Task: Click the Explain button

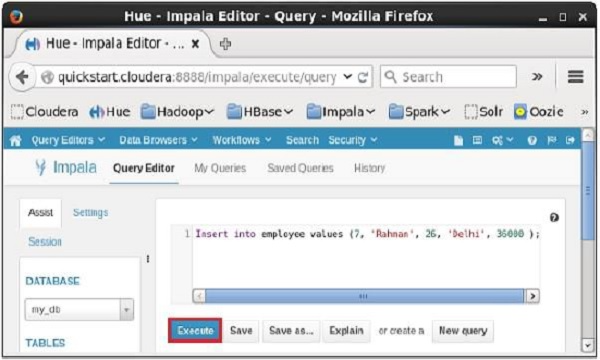Action: pos(346,331)
